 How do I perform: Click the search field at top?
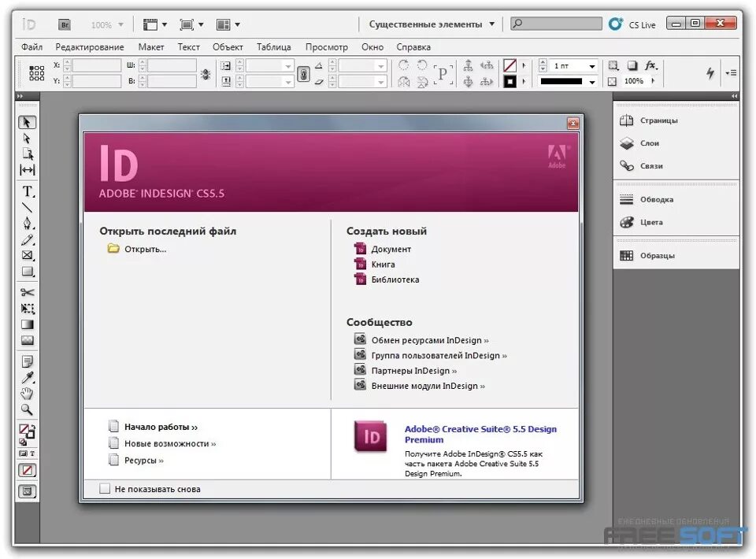[556, 24]
